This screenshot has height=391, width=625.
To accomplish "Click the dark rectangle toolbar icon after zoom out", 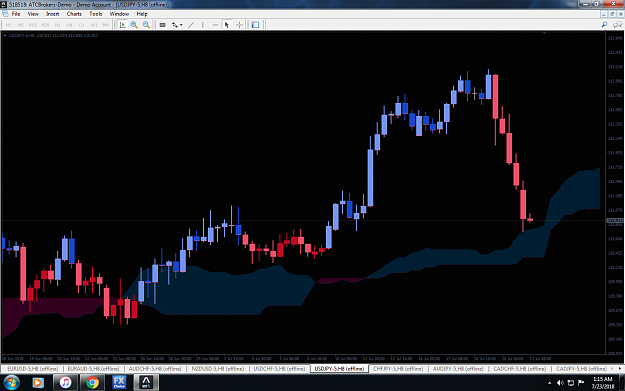I will point(163,25).
